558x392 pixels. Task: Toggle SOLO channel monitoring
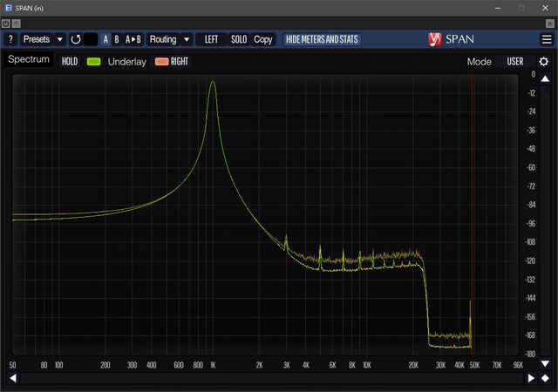(x=239, y=39)
